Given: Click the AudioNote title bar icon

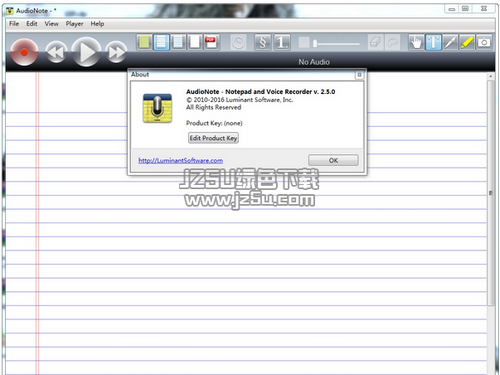Looking at the screenshot, I should tap(10, 11).
